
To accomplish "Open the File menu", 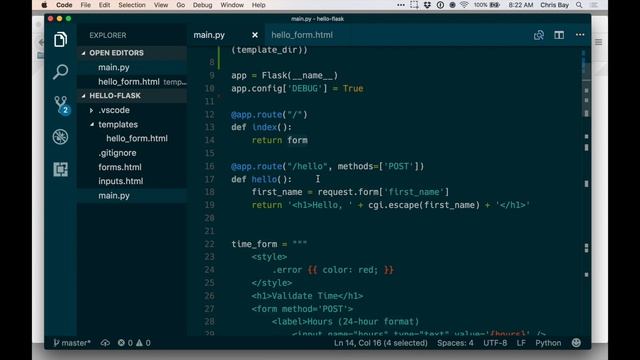I will 86,5.
